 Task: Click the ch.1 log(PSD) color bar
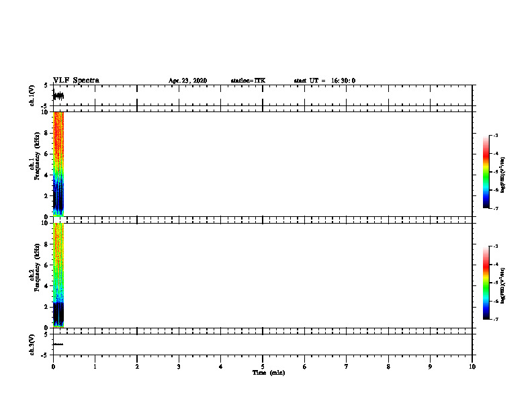click(x=486, y=172)
